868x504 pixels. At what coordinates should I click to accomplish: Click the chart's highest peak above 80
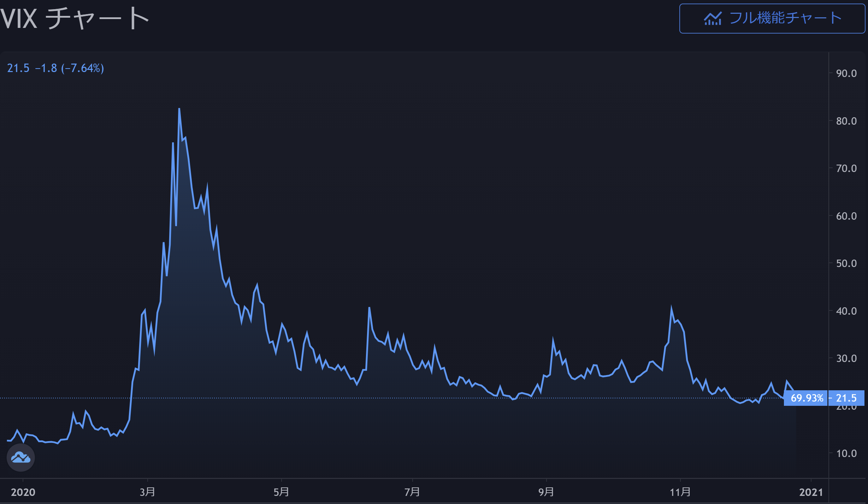click(179, 109)
